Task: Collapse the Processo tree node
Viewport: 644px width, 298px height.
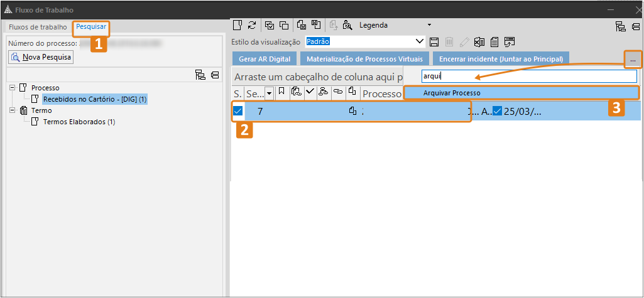Action: [x=13, y=88]
